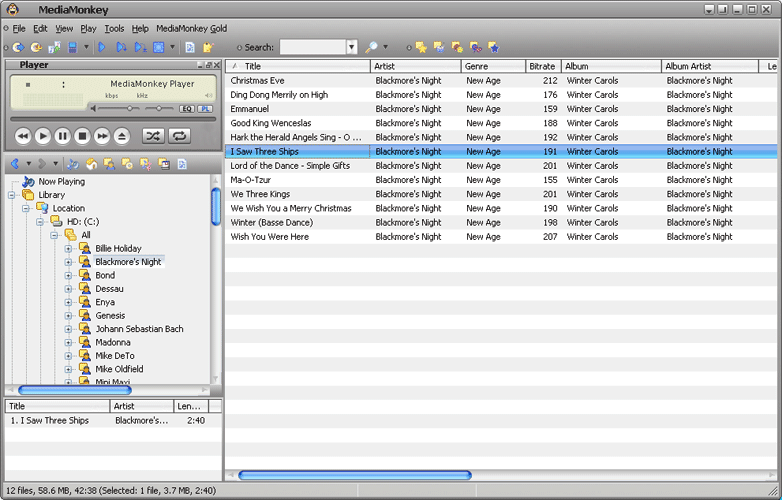
Task: Click the balance slider in player
Action: click(x=160, y=108)
